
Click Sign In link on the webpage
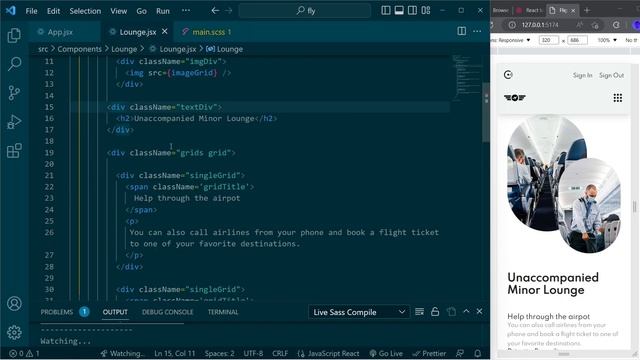[582, 75]
